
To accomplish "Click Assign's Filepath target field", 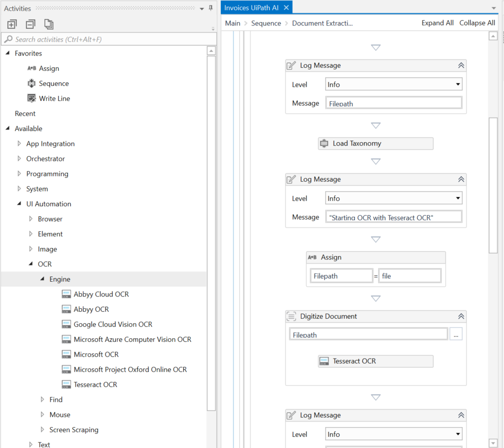I will (342, 276).
